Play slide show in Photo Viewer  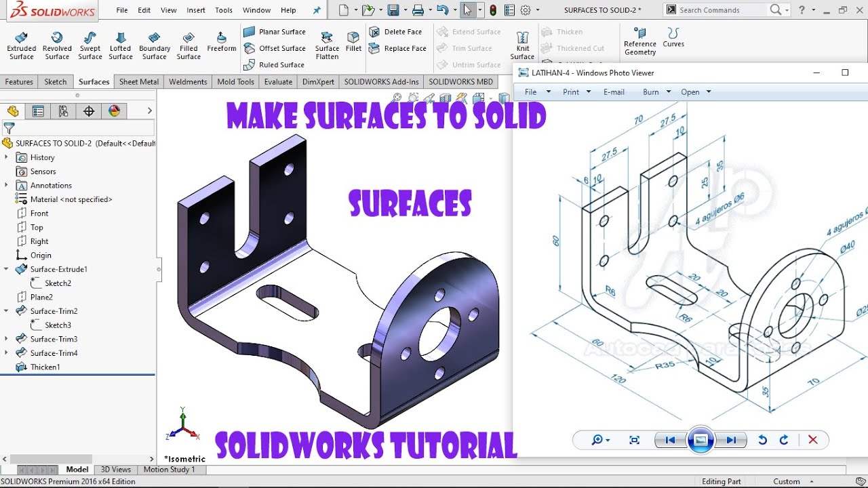701,441
